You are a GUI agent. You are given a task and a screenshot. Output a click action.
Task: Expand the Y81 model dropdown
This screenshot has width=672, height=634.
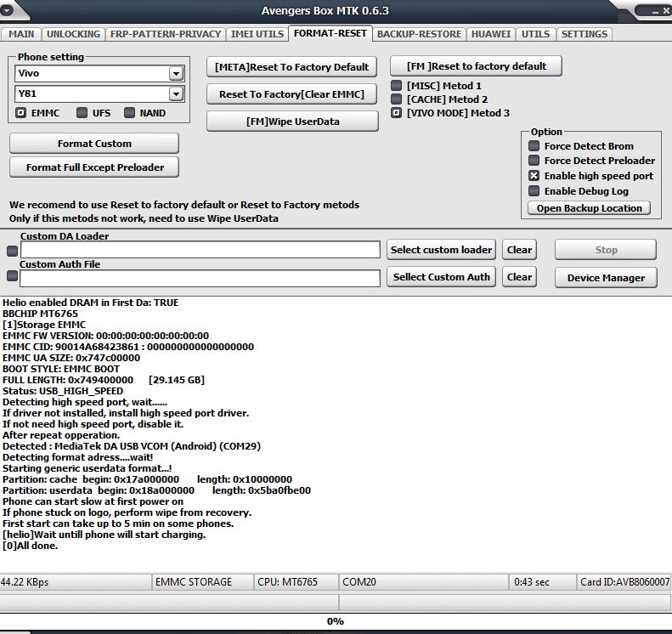point(176,93)
